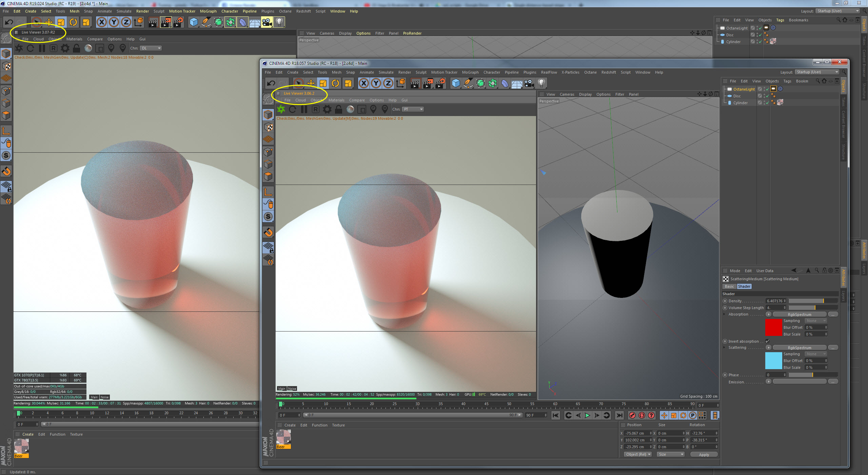This screenshot has width=868, height=475.
Task: Click the Absorption RgbSpectrum button
Action: (799, 315)
